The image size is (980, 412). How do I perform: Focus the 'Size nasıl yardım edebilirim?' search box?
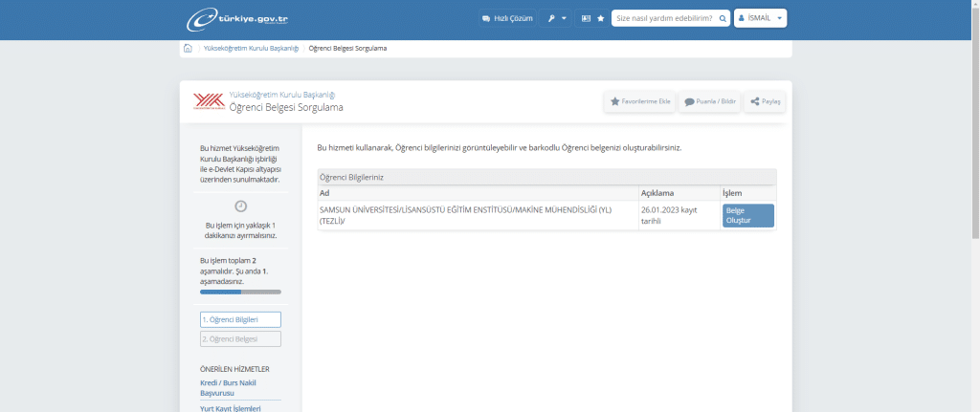pos(663,18)
